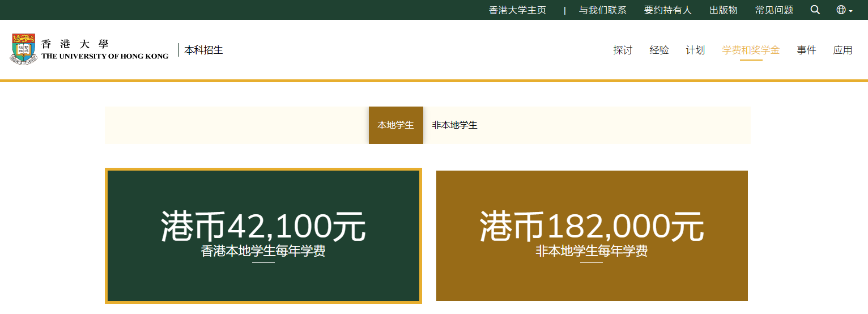Open the 常见问题 page
Image resolution: width=868 pixels, height=314 pixels.
[x=774, y=10]
